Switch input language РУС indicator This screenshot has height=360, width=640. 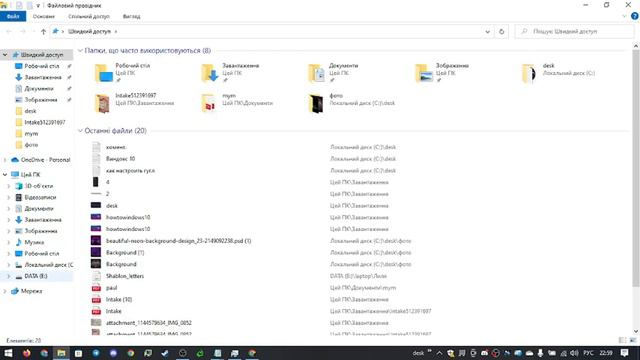pyautogui.click(x=588, y=353)
